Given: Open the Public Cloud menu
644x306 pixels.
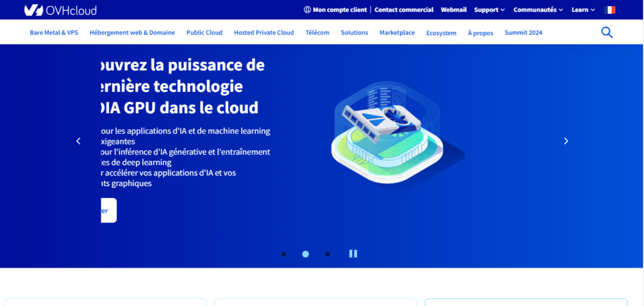Looking at the screenshot, I should tap(204, 33).
